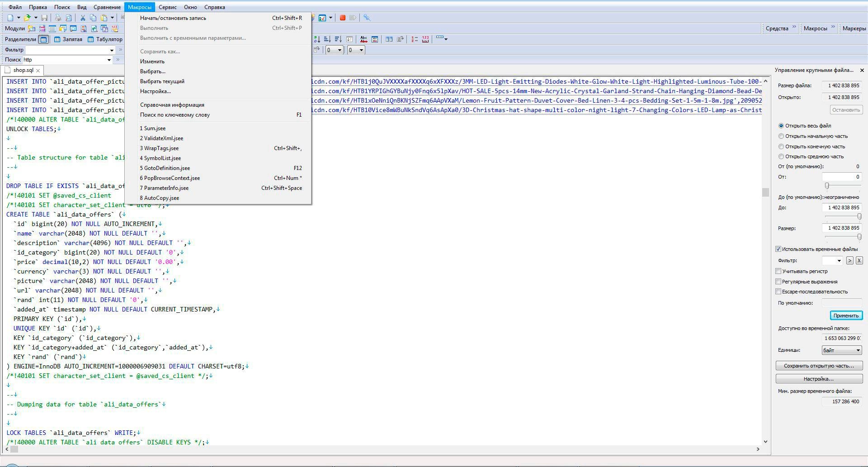Click the numbered list 1-2 icon
Image resolution: width=868 pixels, height=467 pixels.
point(415,39)
